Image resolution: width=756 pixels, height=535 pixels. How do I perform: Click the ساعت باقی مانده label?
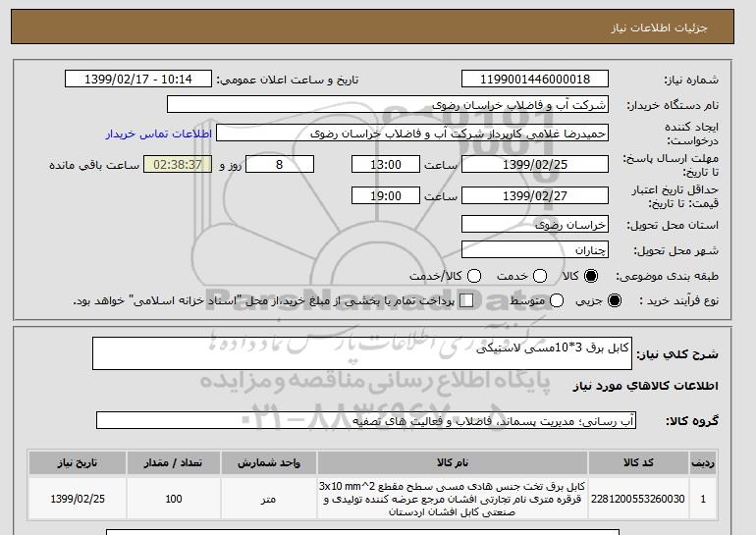94,165
